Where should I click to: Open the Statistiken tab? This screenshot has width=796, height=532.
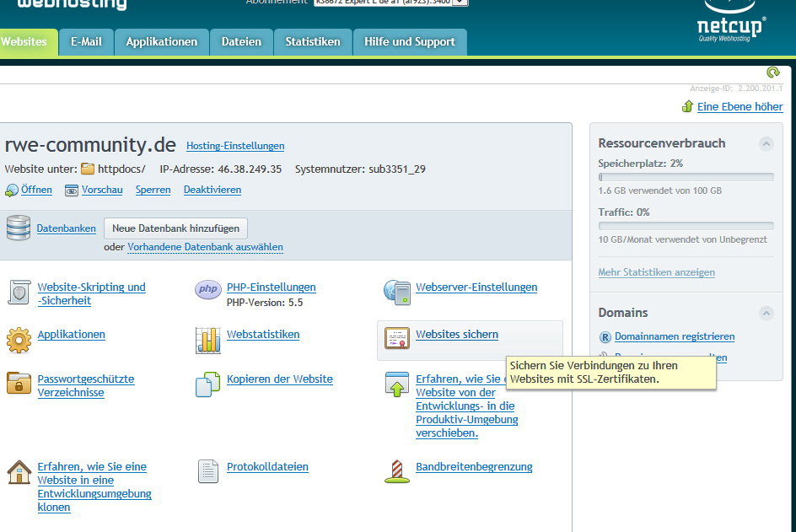click(x=312, y=41)
